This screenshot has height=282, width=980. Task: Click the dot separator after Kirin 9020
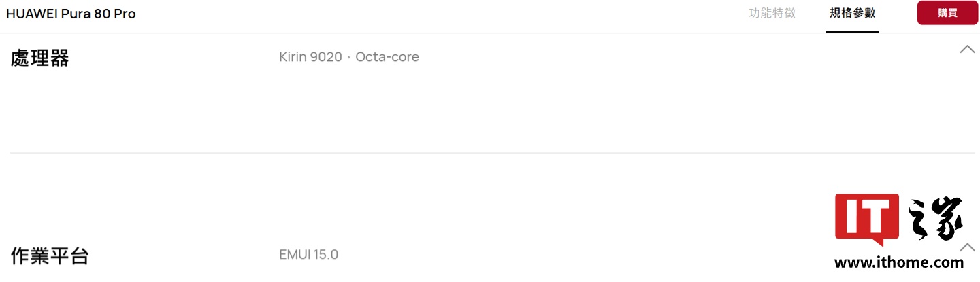(x=349, y=58)
